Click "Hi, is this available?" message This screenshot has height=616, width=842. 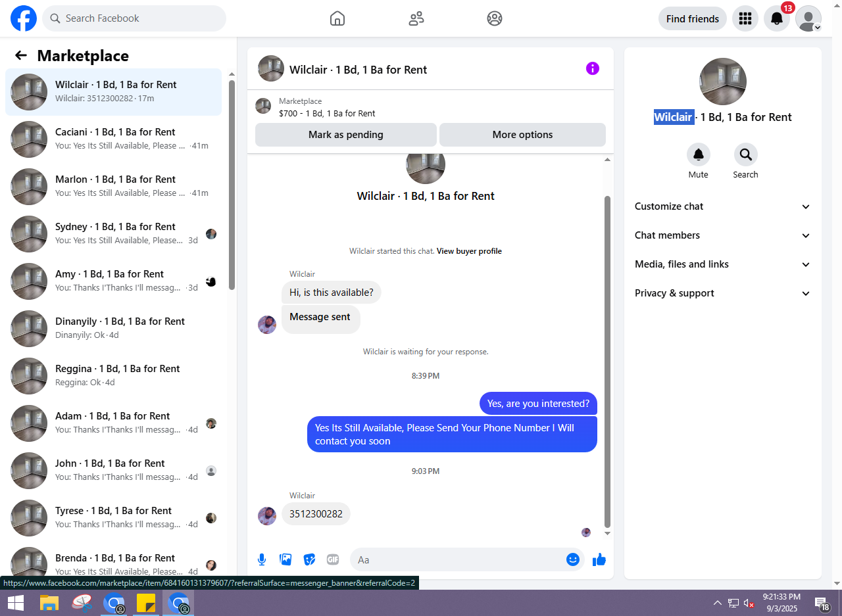[x=332, y=293]
